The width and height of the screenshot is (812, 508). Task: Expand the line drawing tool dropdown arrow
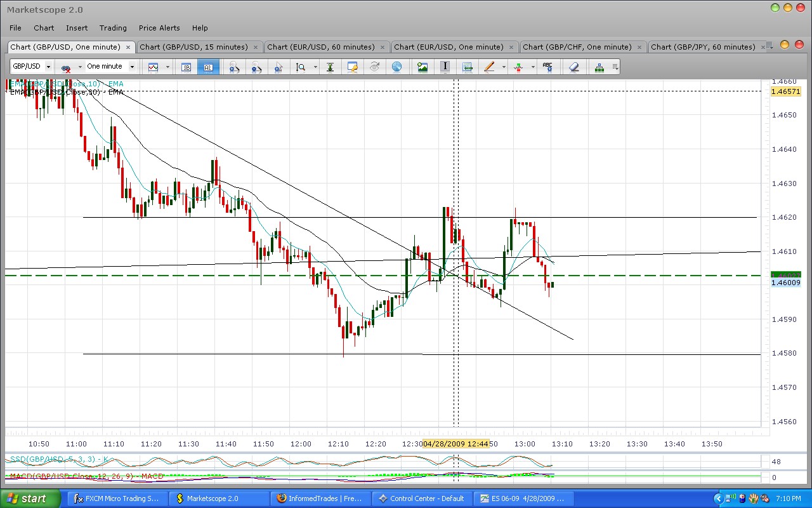[504, 67]
